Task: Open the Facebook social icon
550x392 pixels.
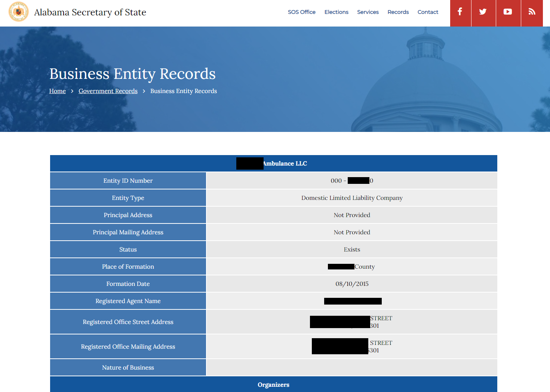Action: 460,12
